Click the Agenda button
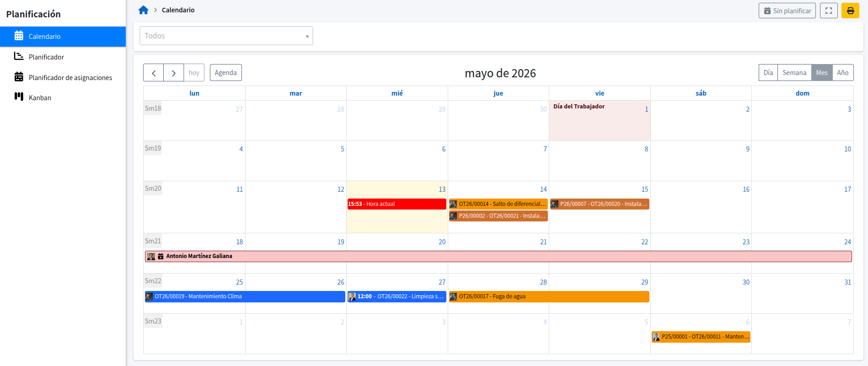Screen dimensions: 868x366 (x=226, y=73)
